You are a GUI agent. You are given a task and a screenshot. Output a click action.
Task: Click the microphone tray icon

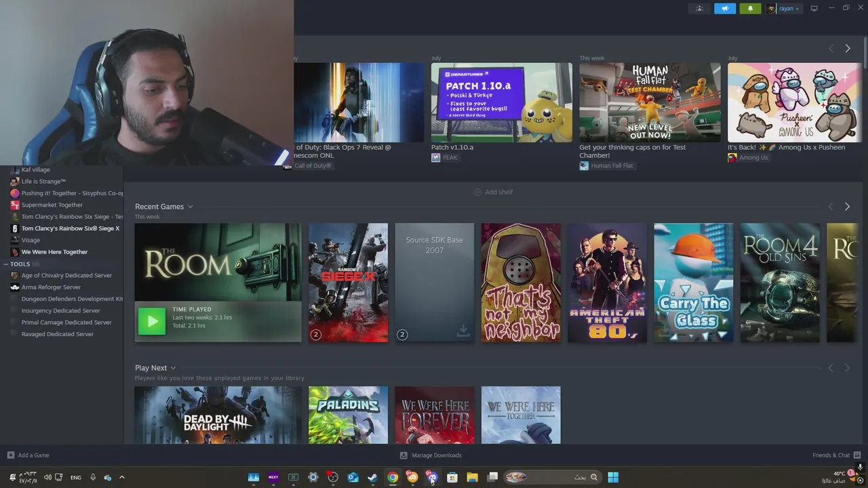pos(93,477)
